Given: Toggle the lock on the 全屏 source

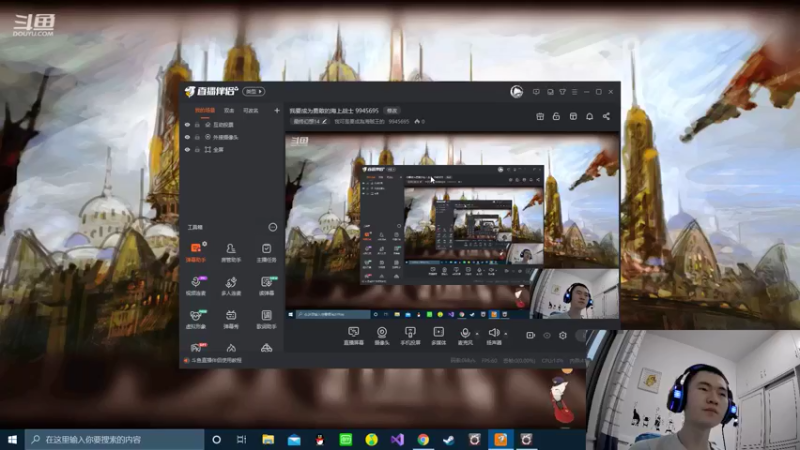Looking at the screenshot, I should coord(197,149).
